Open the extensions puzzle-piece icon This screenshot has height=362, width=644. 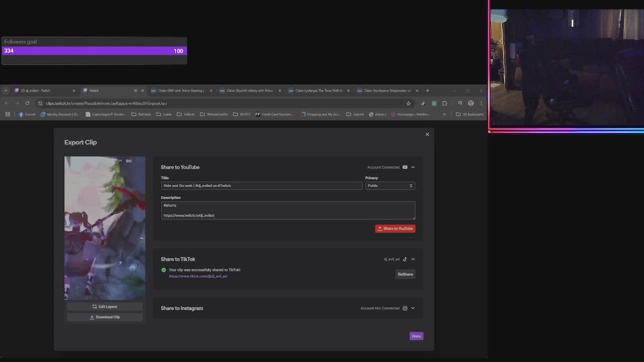445,103
